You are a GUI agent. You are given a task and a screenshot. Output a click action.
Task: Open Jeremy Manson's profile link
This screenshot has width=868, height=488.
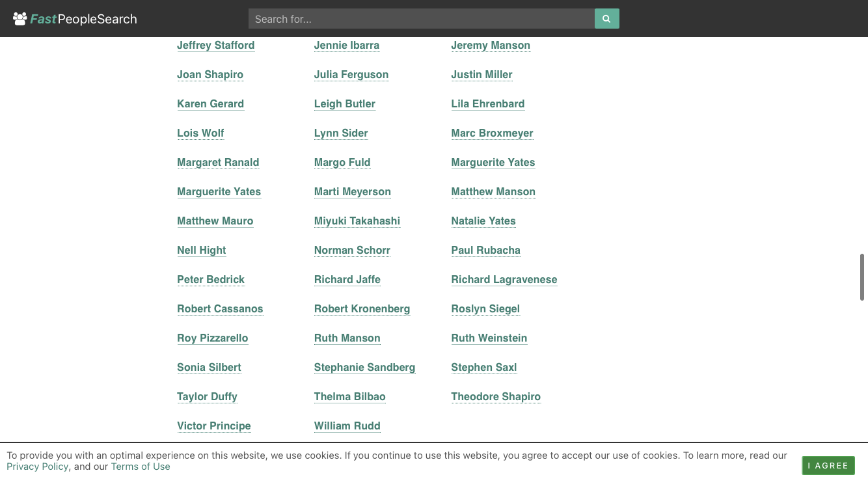coord(491,45)
